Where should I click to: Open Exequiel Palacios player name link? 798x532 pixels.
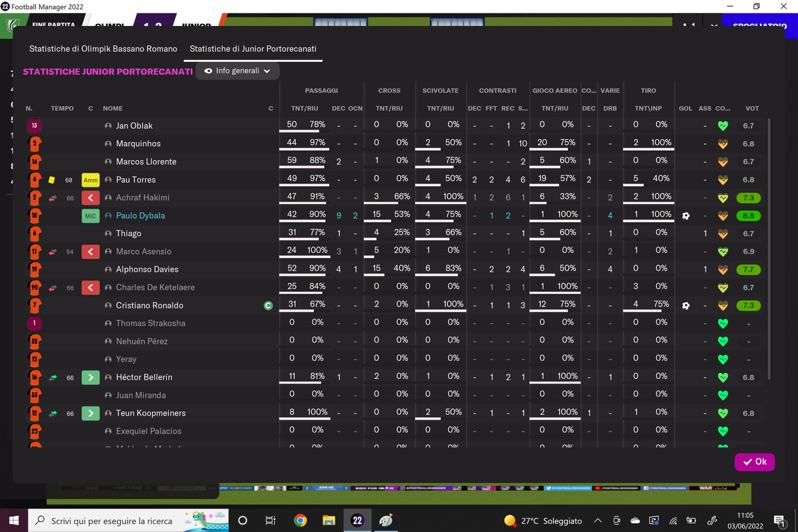(x=148, y=431)
